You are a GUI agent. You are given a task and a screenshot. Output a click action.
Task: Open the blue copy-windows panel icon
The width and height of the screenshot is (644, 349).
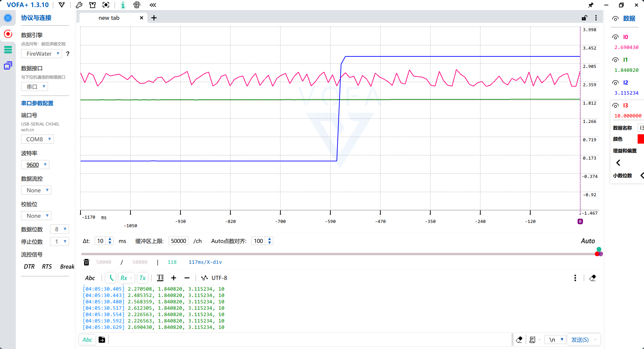(8, 65)
